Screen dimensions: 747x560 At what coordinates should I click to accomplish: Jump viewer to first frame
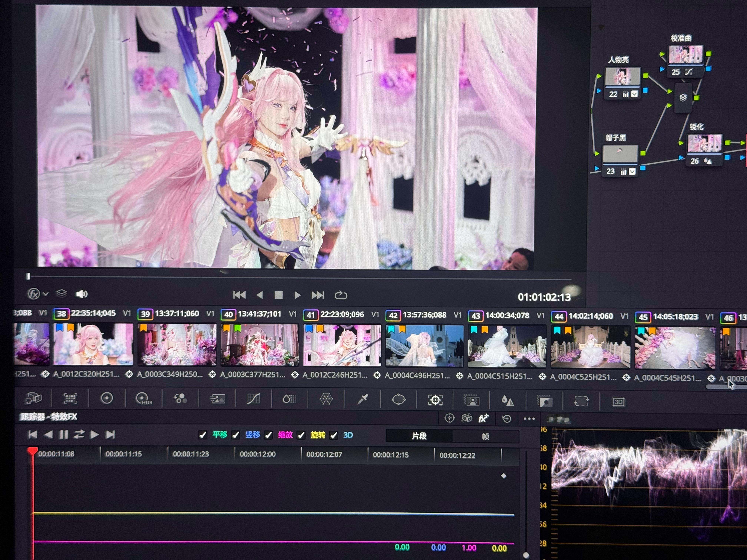point(239,295)
